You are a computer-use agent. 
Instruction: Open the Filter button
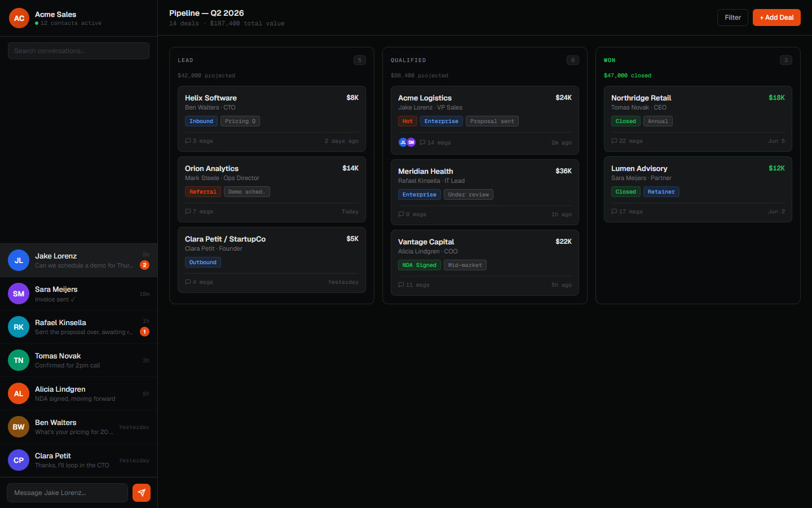tap(733, 17)
